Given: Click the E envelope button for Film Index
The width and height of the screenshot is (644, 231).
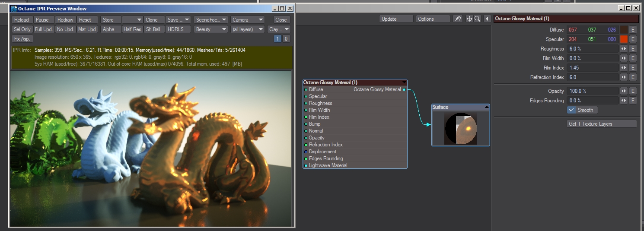Looking at the screenshot, I should coord(633,68).
